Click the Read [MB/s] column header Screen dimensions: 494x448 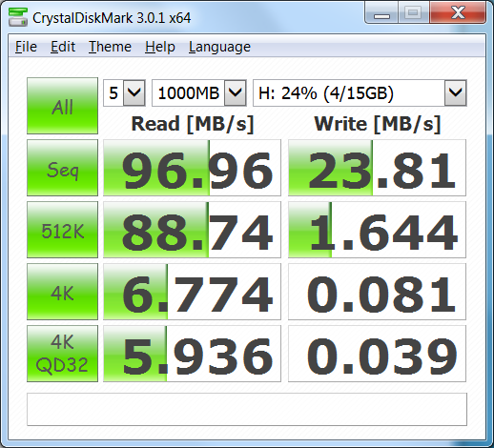[x=193, y=124]
